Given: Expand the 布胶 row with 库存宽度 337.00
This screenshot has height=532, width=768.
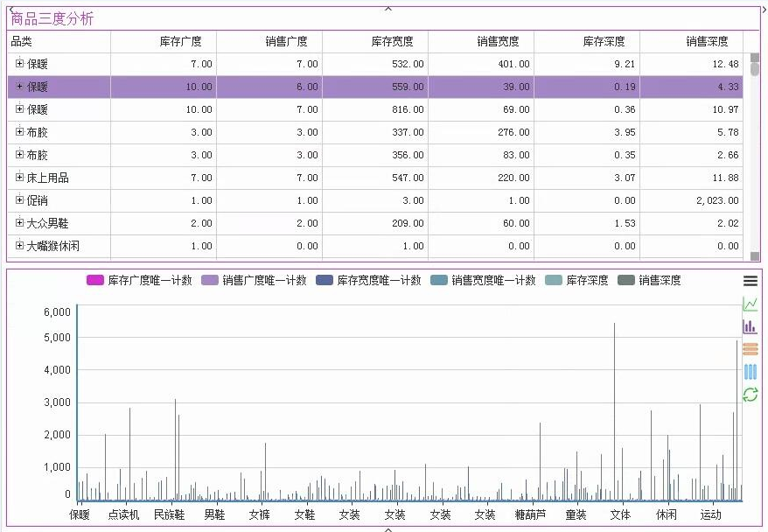Looking at the screenshot, I should pyautogui.click(x=19, y=131).
